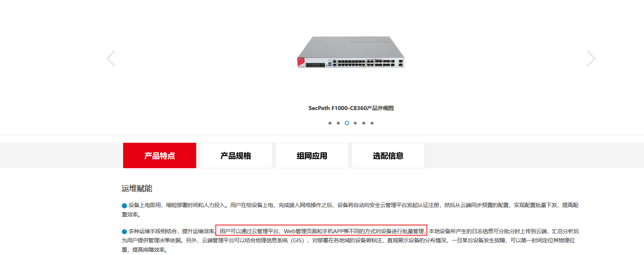This screenshot has width=644, height=255.
Task: Go to the previous product image
Action: coord(111,58)
